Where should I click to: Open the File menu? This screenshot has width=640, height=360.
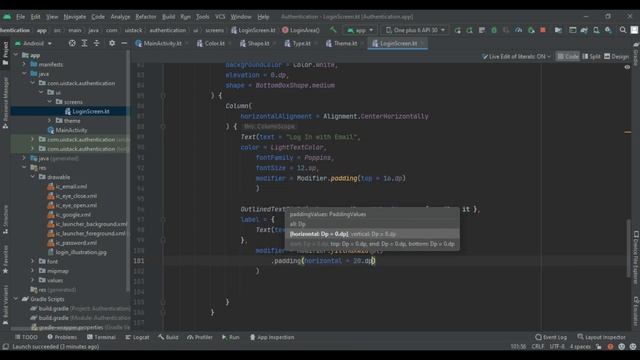pyautogui.click(x=20, y=17)
